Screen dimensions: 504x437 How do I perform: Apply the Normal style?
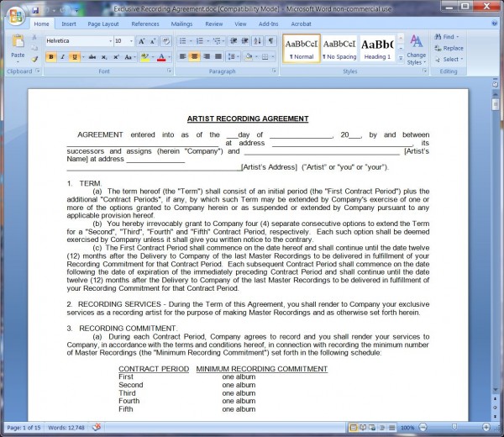click(x=302, y=49)
